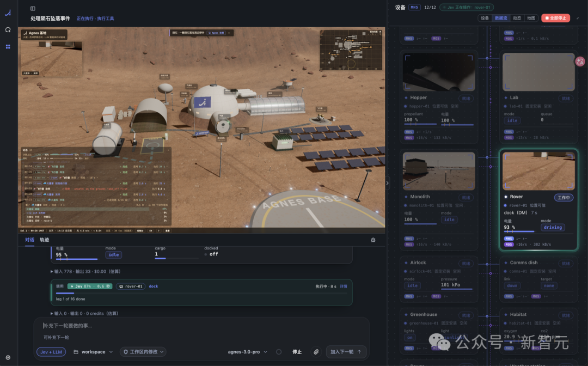588x366 pixels.
Task: Open the agnes-3.0-pro model dropdown
Action: 247,352
